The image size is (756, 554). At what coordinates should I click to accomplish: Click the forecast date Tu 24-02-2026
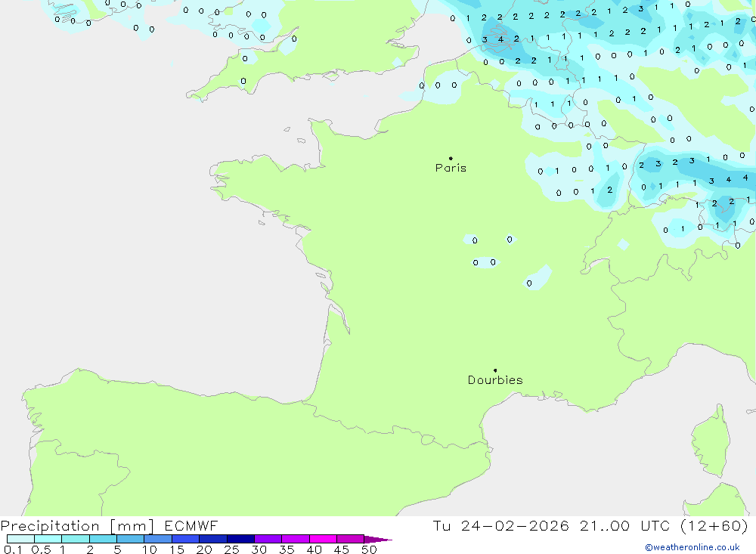[500, 525]
